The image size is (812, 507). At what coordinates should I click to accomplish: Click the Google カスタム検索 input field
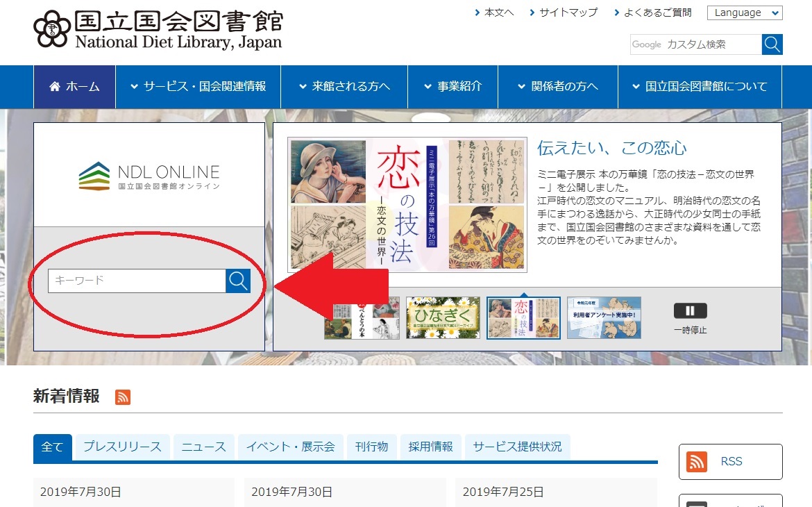pyautogui.click(x=696, y=44)
